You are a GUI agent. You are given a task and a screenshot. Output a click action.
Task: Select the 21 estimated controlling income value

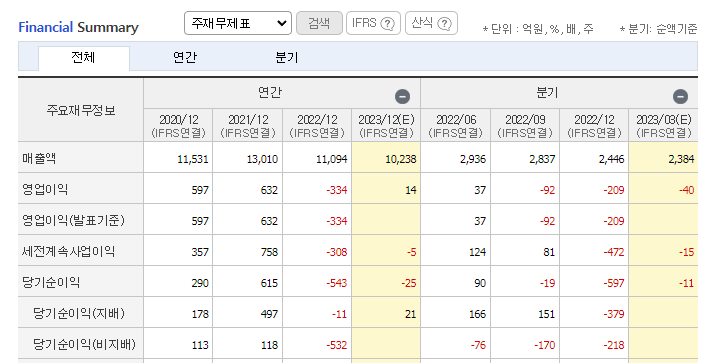coord(410,314)
